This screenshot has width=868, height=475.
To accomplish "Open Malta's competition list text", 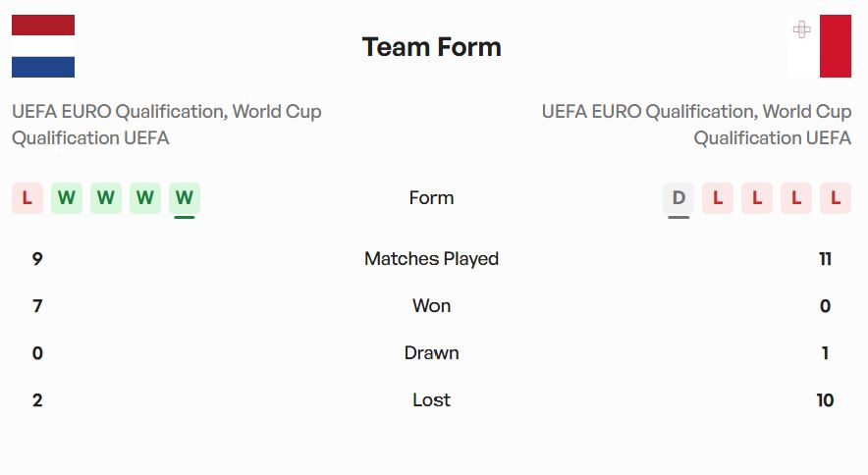I will [696, 125].
